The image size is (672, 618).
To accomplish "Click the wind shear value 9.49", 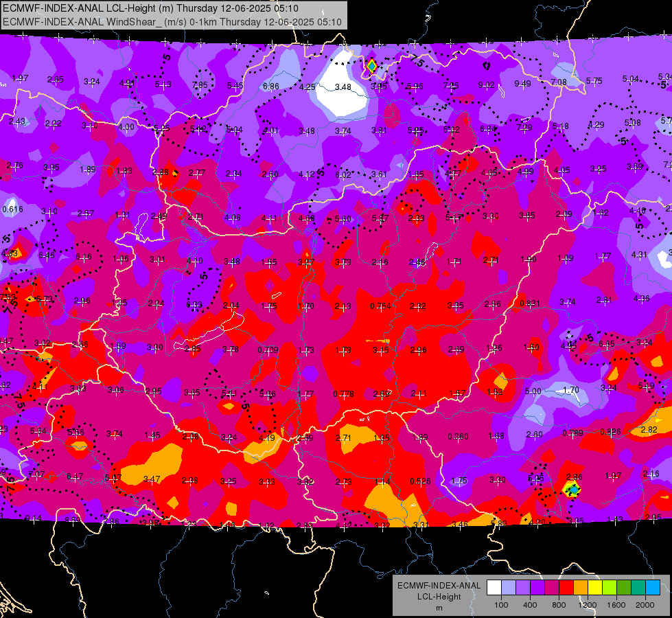I will [522, 84].
